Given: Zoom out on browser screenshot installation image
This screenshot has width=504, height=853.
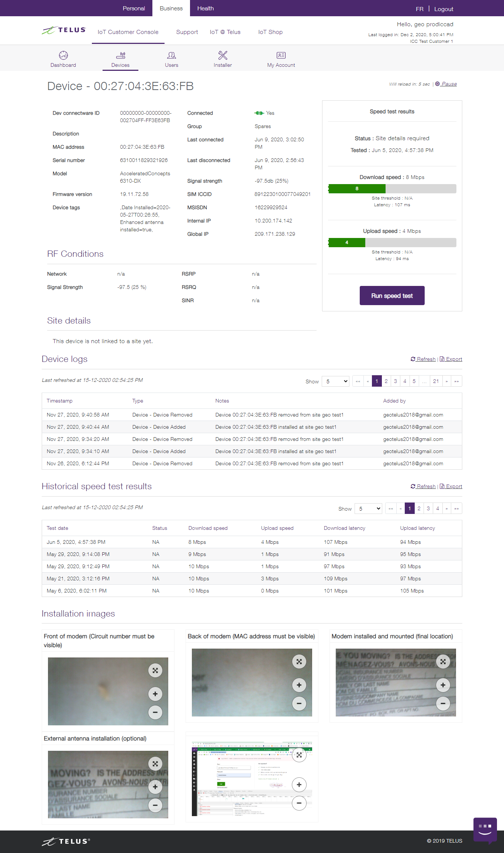Looking at the screenshot, I should [299, 803].
